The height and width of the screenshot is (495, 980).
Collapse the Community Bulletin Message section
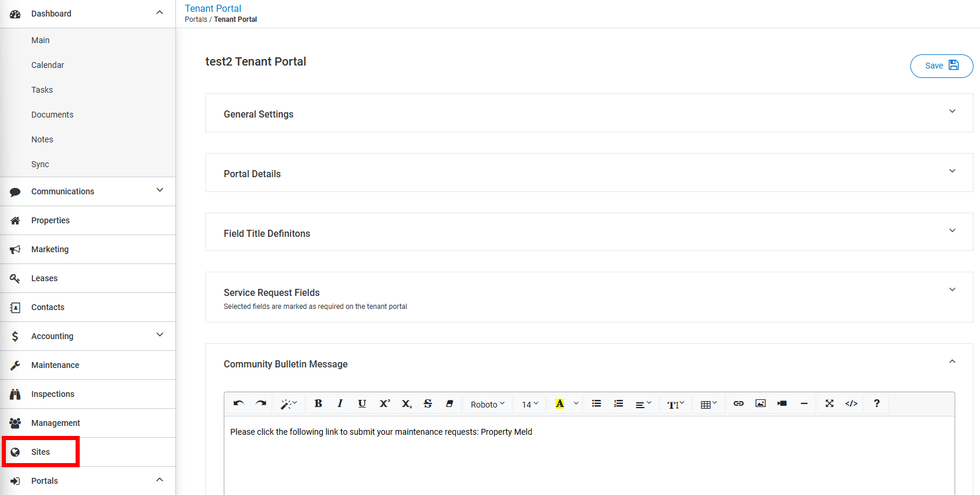952,362
